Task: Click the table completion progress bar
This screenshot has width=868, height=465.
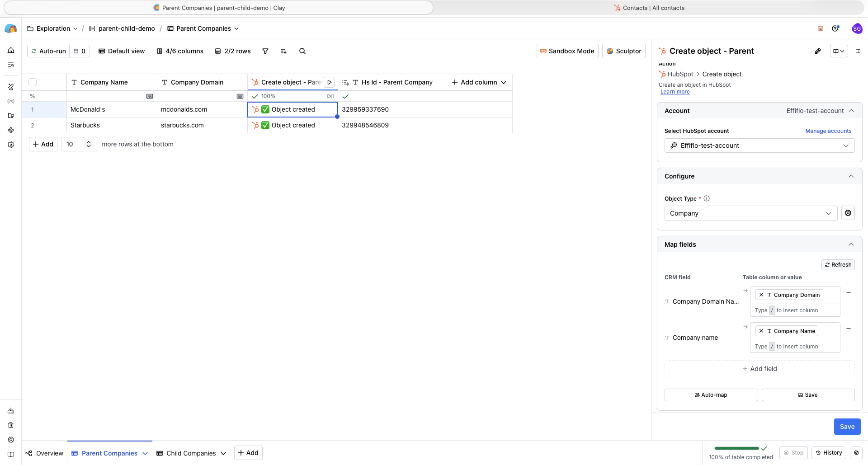Action: (x=736, y=448)
